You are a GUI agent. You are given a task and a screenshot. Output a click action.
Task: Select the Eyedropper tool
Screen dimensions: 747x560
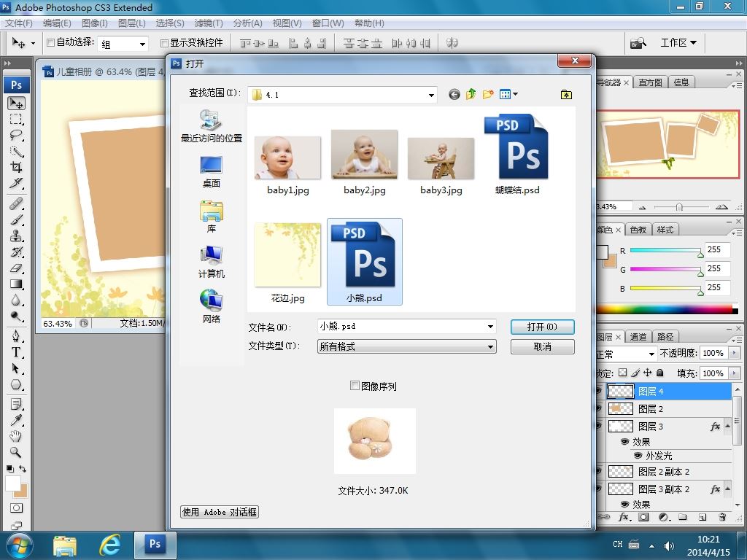(16, 420)
